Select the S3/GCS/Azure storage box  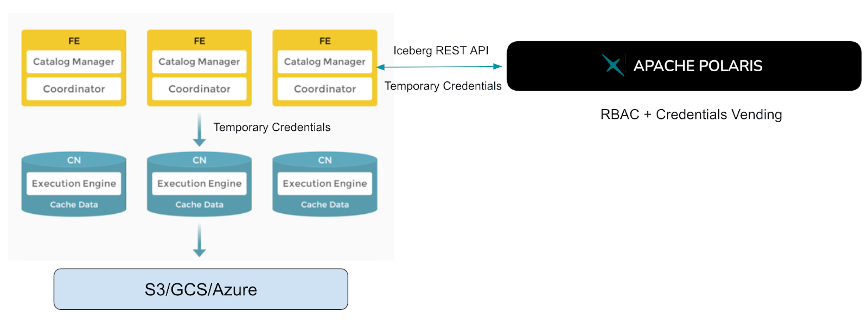pos(201,289)
